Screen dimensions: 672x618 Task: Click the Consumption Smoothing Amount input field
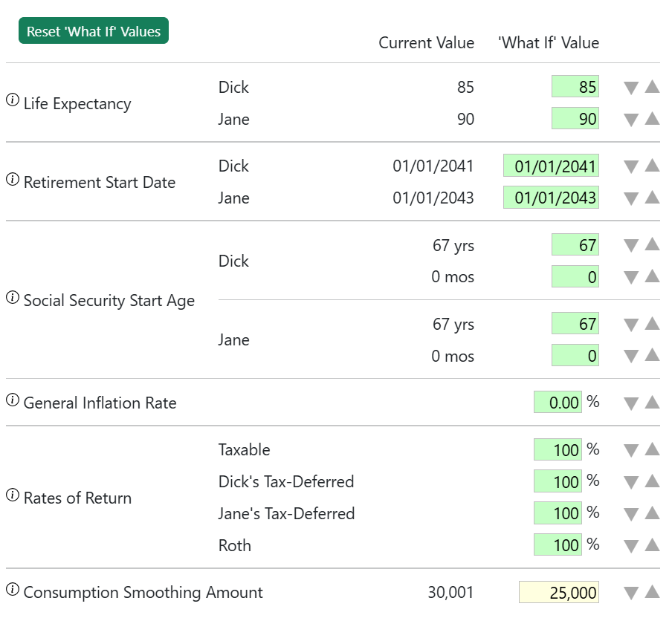pos(559,593)
